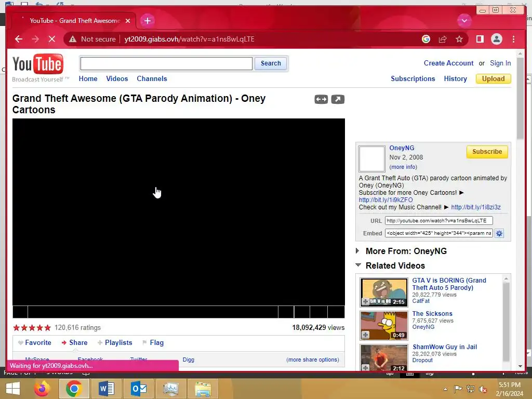Open the Videos tab
Screen dimensions: 532x399
click(x=117, y=79)
